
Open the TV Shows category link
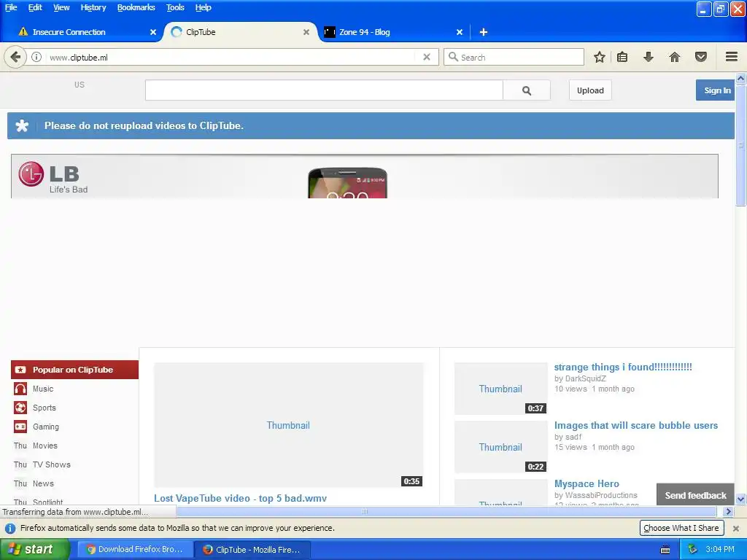[52, 464]
